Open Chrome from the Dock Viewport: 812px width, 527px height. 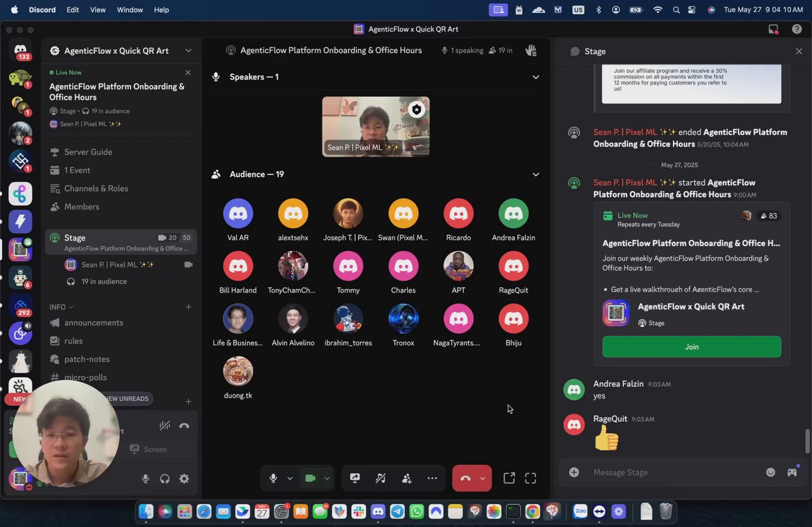(532, 511)
